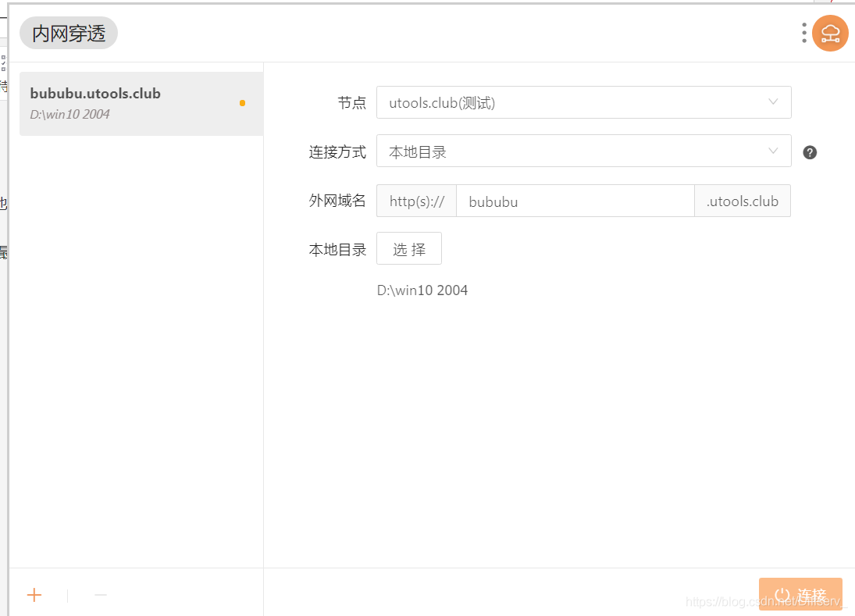
Task: Remove tunnel with the minus icon
Action: 101,595
